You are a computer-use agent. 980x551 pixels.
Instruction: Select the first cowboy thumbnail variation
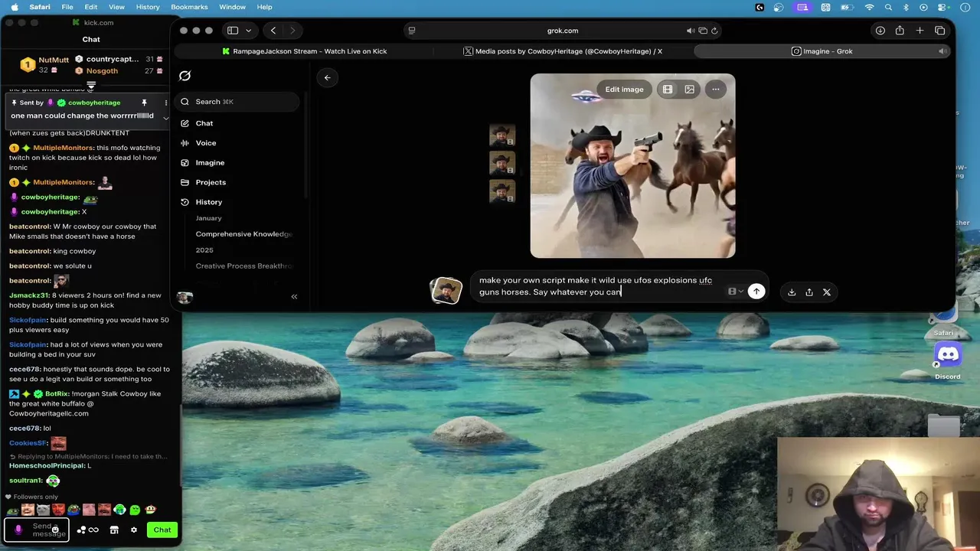(502, 135)
